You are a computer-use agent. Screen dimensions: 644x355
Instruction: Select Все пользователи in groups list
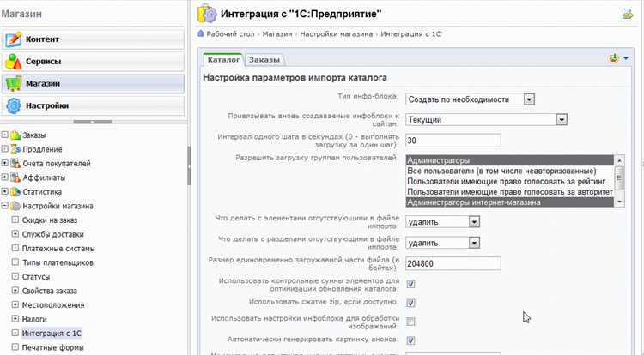pyautogui.click(x=510, y=171)
